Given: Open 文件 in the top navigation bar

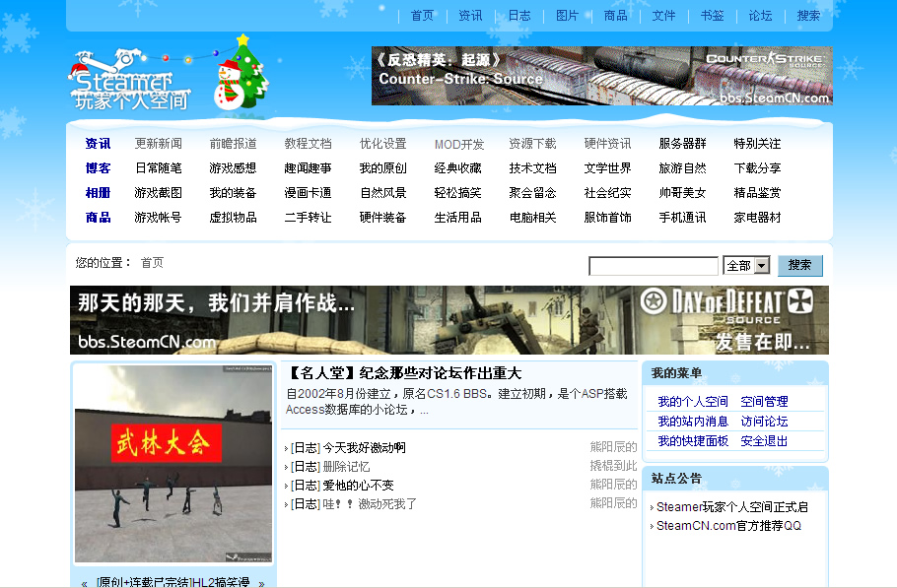Looking at the screenshot, I should [663, 16].
